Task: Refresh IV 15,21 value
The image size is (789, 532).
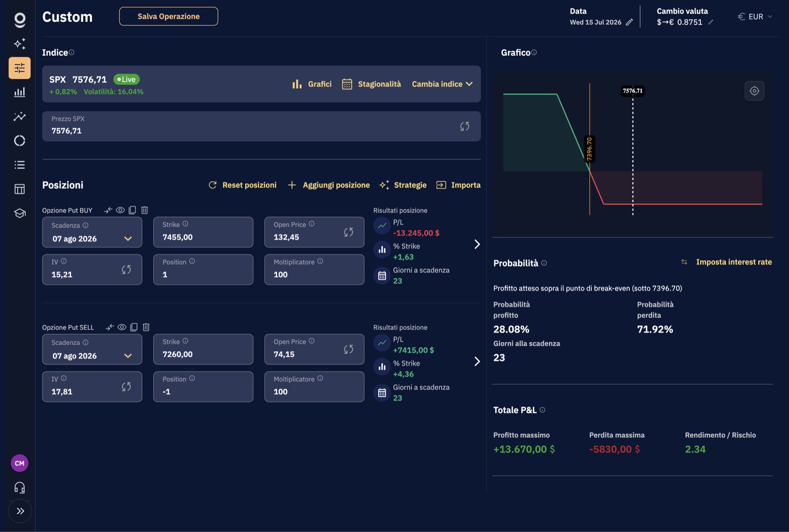Action: [x=126, y=270]
